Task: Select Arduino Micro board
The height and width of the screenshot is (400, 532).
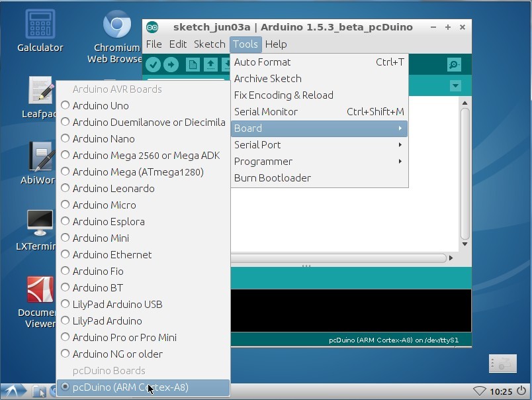Action: point(143,205)
